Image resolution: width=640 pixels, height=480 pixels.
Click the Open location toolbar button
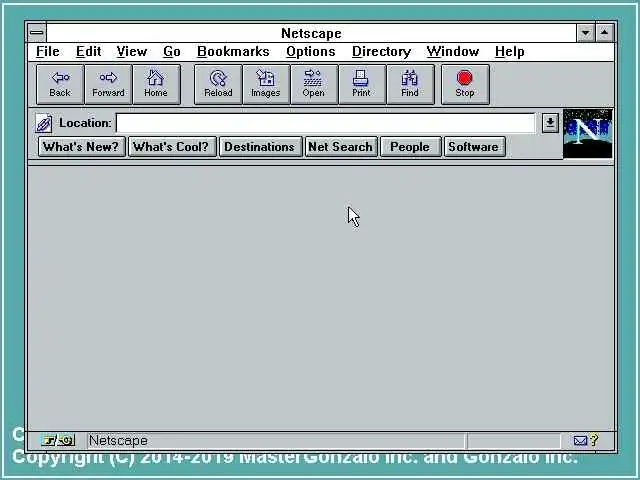314,84
